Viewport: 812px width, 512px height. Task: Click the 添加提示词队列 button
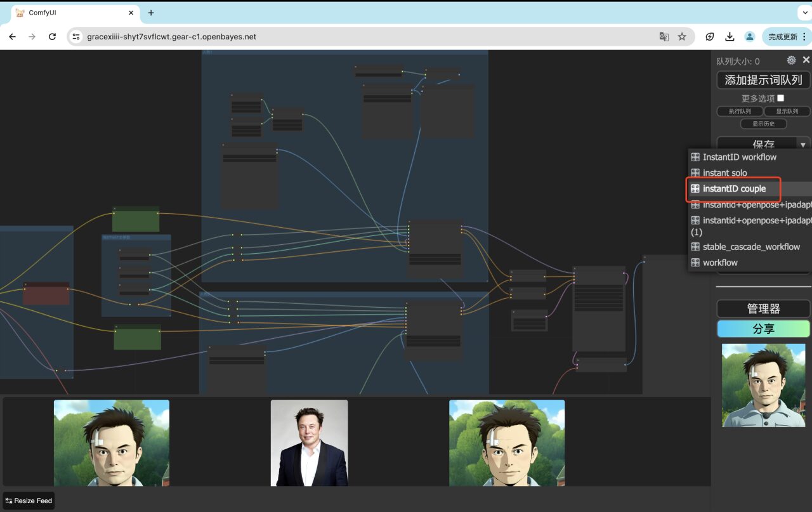[x=763, y=80]
